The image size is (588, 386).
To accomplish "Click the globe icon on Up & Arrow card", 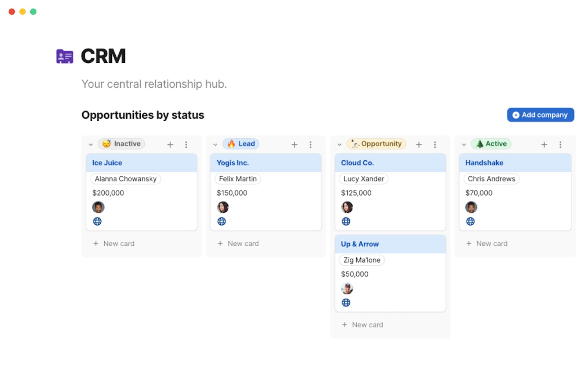I will coord(346,303).
